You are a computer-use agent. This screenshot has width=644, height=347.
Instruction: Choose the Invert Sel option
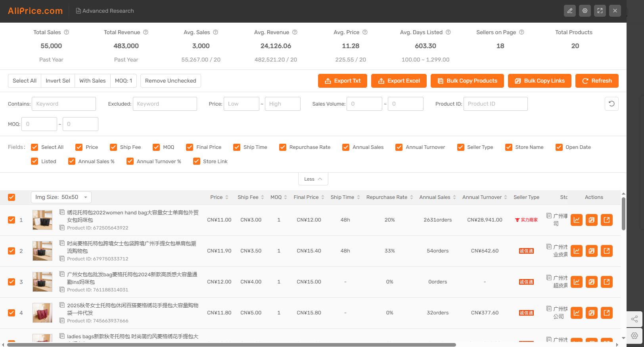pyautogui.click(x=57, y=81)
